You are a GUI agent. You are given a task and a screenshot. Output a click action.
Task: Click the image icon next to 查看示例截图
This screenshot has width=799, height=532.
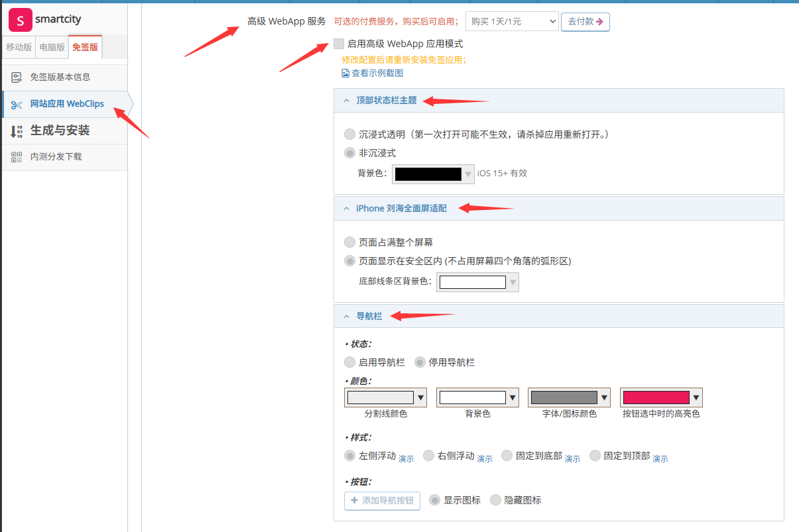coord(345,74)
